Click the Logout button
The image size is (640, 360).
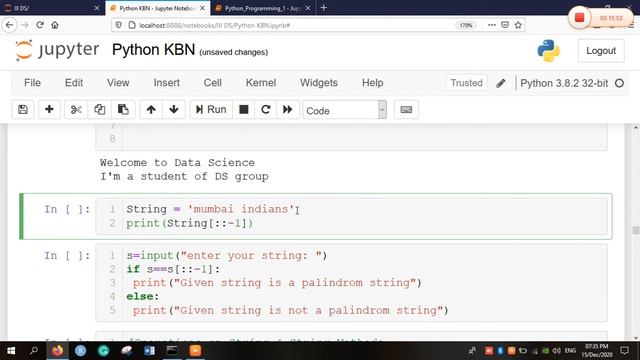tap(601, 51)
